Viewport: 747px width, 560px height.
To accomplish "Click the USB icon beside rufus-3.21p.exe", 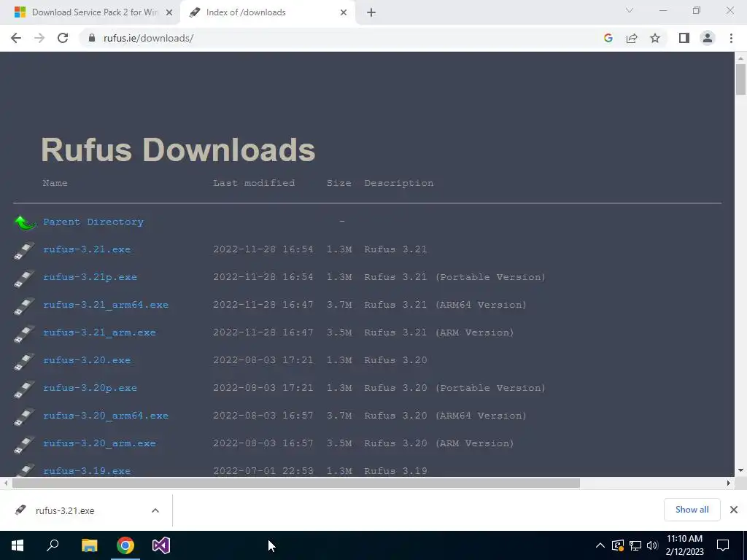I will click(24, 278).
